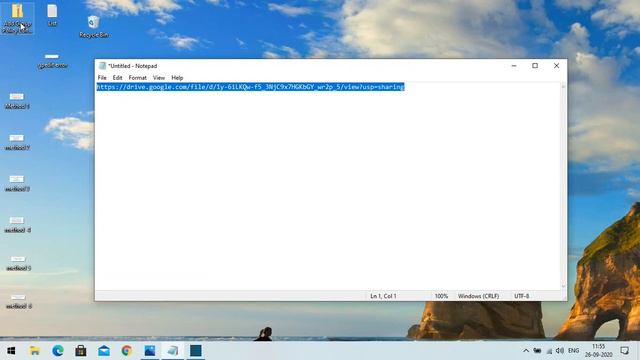The height and width of the screenshot is (360, 640).
Task: Select the zipped folder icon on desktop
Action: pos(17,18)
